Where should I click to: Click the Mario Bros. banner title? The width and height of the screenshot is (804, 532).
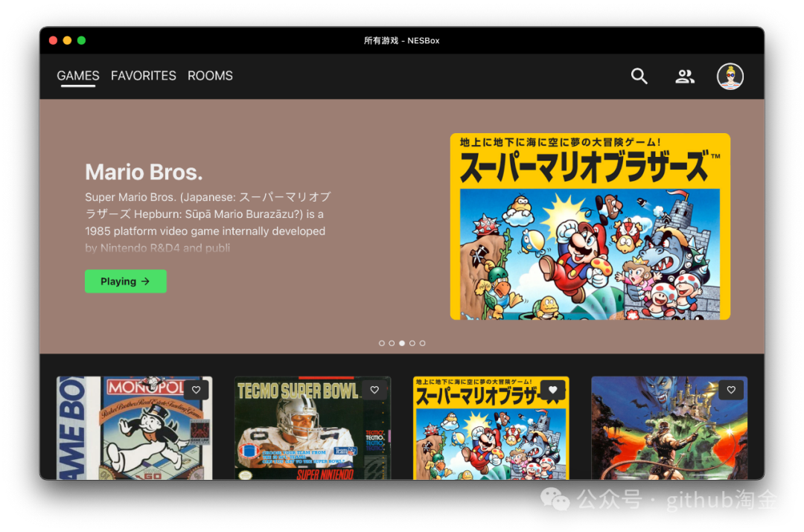point(144,172)
